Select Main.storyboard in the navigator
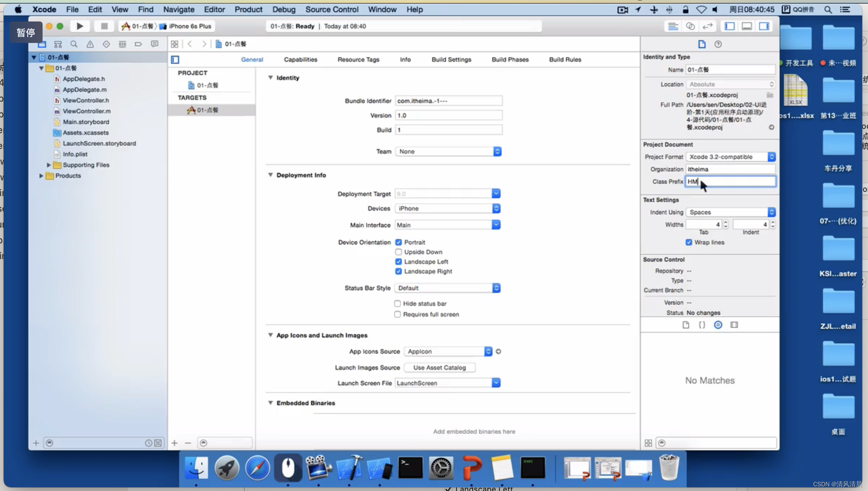The width and height of the screenshot is (868, 491). point(86,122)
